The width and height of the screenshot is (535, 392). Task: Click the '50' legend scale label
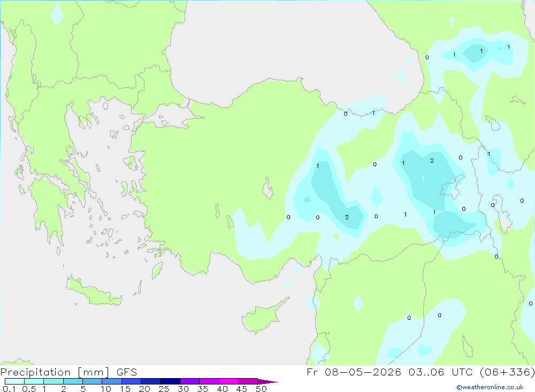click(261, 389)
